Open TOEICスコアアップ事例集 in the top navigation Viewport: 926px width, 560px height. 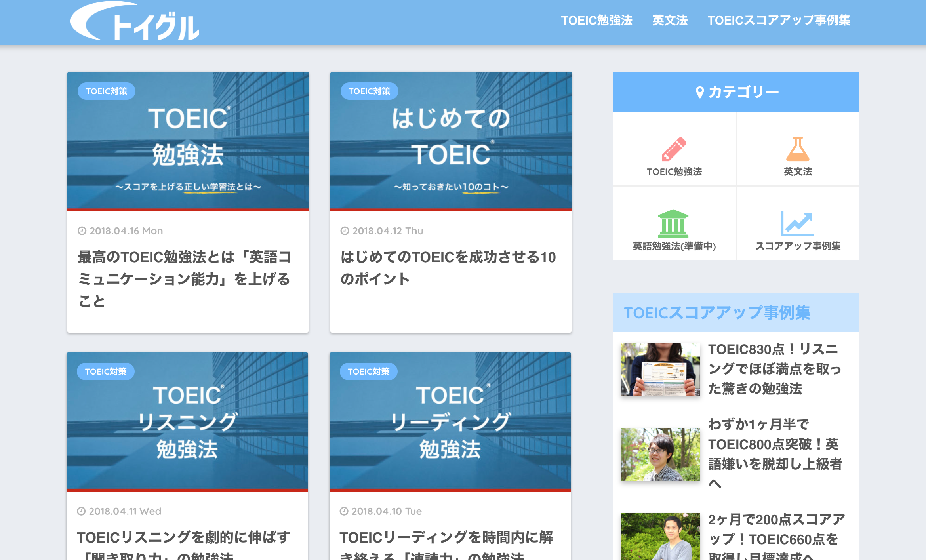[779, 20]
